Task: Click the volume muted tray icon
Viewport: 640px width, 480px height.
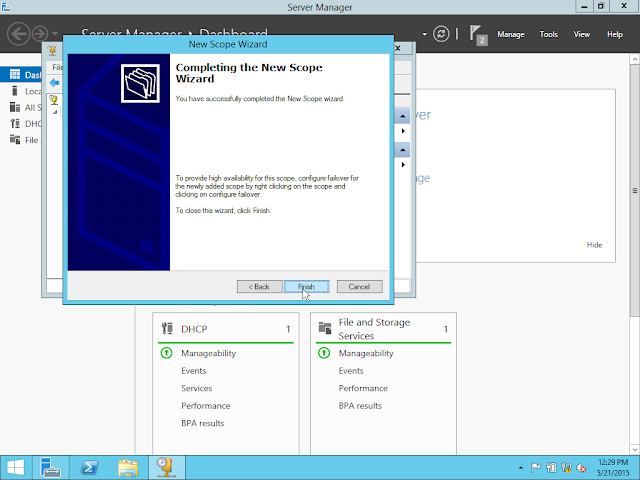Action: point(582,467)
